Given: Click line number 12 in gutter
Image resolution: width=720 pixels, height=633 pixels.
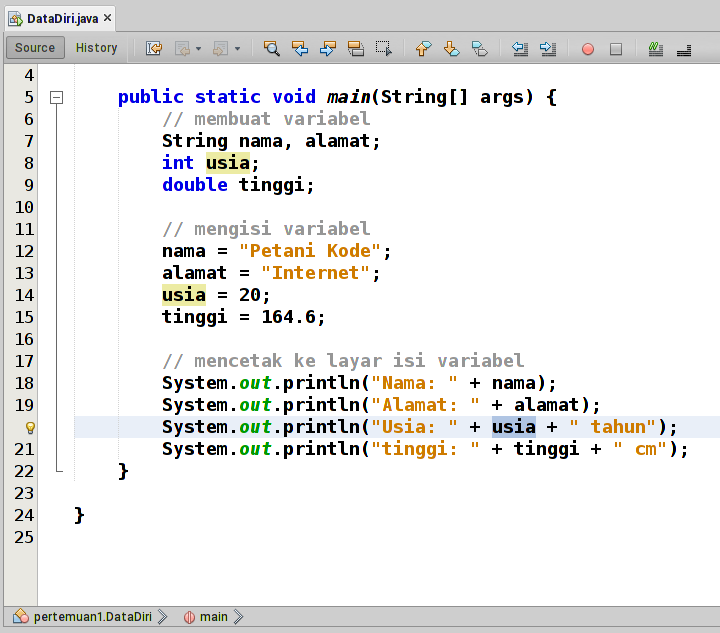Looking at the screenshot, I should tap(24, 251).
